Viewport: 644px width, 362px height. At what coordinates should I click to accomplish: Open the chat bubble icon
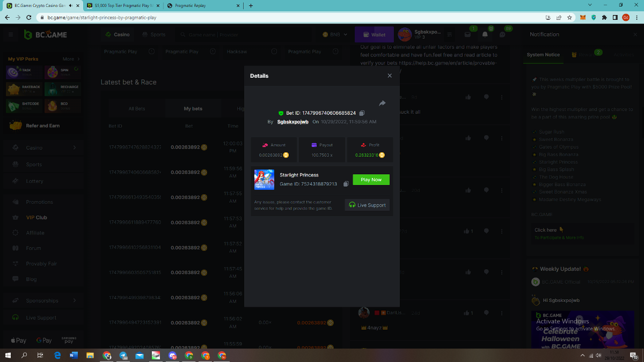click(502, 35)
